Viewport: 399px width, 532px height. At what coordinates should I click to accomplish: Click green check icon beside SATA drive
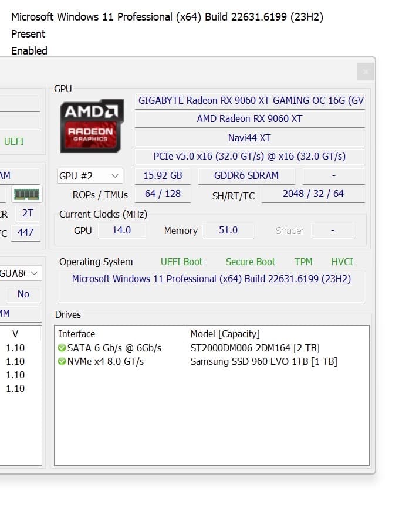(62, 348)
